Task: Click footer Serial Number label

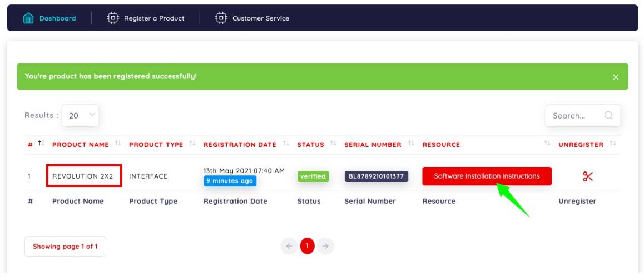Action: [x=370, y=201]
